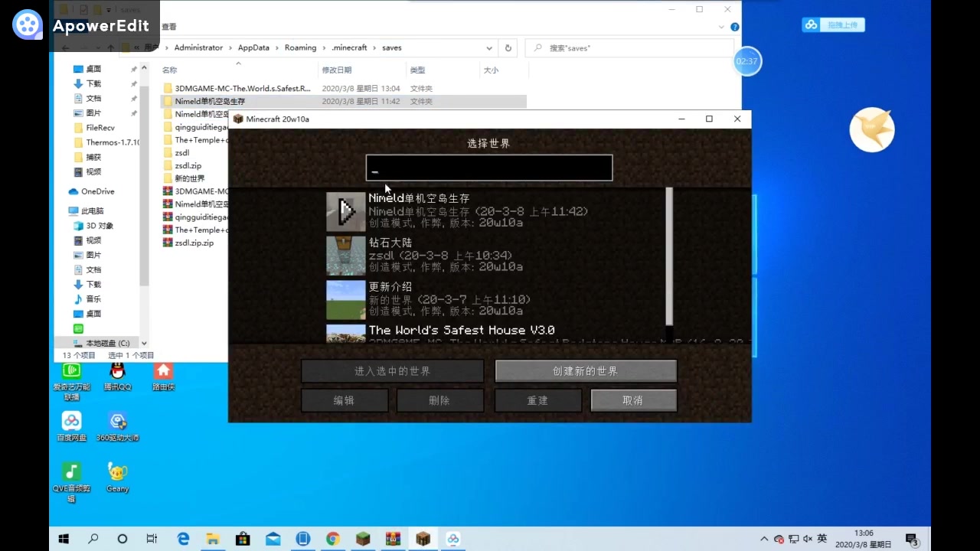Open ApowerEdit from the taskbar

[452, 539]
